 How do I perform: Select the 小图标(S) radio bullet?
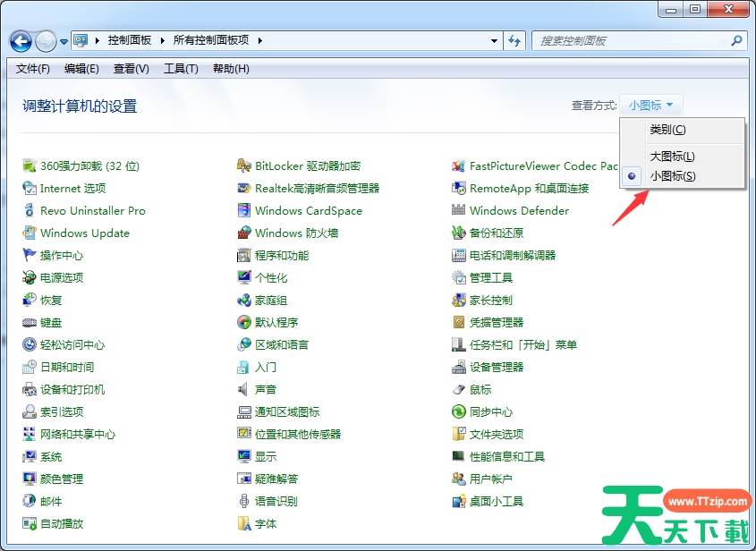point(632,176)
